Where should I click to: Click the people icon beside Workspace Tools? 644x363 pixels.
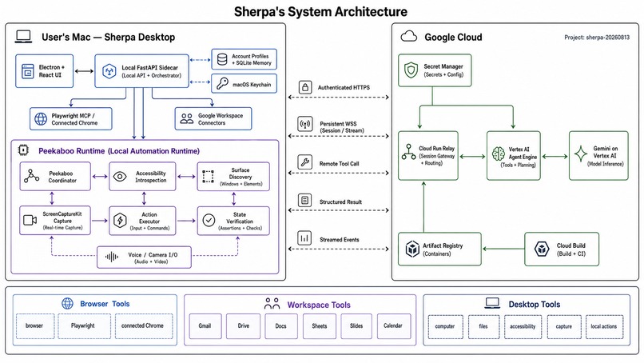click(272, 304)
